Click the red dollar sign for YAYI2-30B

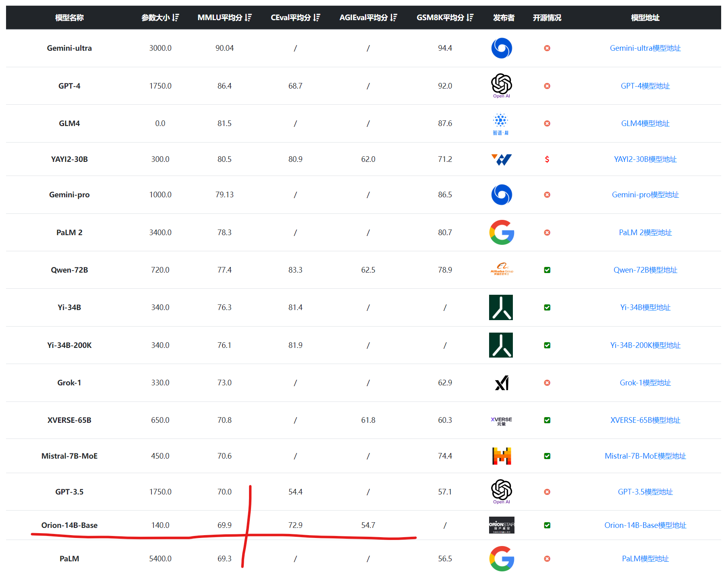[x=547, y=159]
